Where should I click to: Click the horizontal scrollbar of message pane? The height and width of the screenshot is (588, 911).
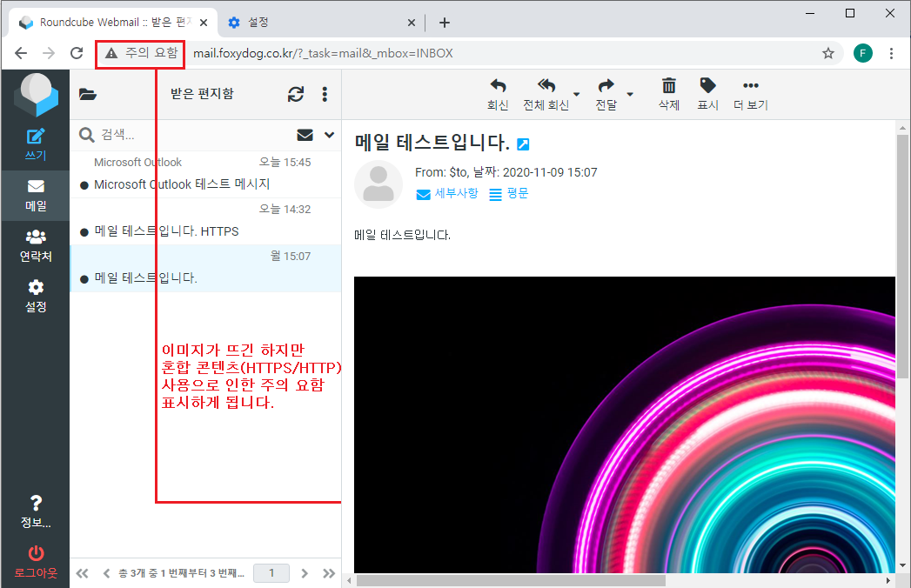coord(511,580)
